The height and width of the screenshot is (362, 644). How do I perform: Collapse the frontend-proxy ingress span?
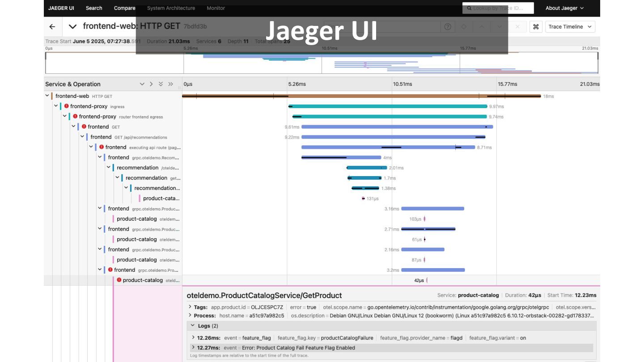coord(56,106)
